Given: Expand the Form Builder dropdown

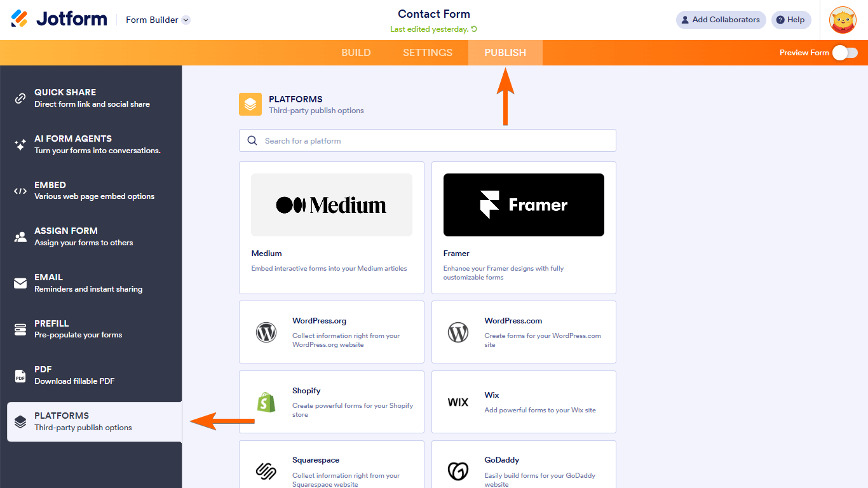Looking at the screenshot, I should tap(186, 20).
